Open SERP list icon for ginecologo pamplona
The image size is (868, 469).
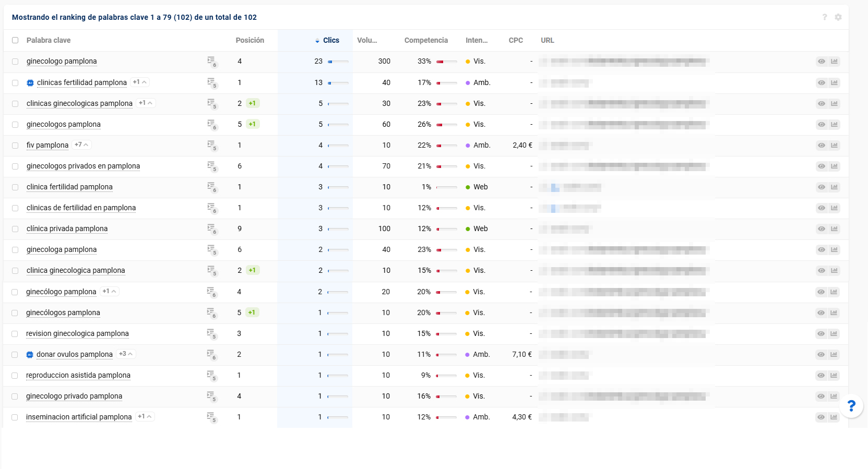(211, 61)
